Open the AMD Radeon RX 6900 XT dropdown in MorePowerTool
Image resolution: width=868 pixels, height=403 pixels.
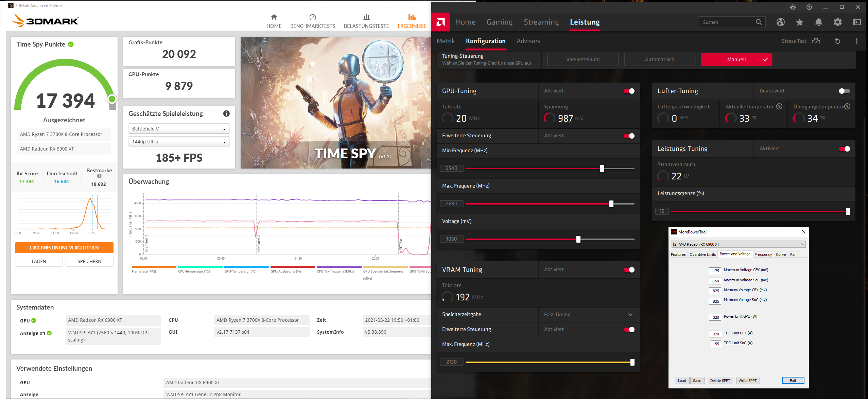point(738,244)
